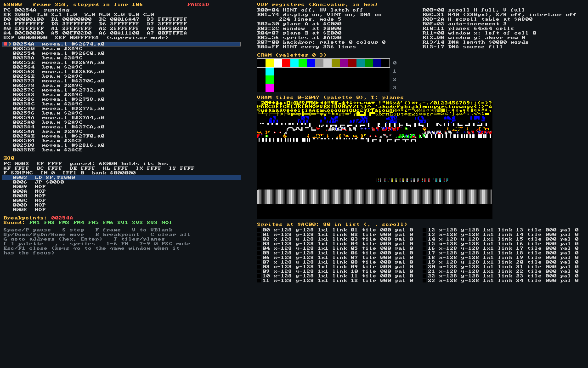Select the red swatch in CRAM palette 0
Image resolution: width=588 pixels, height=368 pixels.
pyautogui.click(x=286, y=63)
